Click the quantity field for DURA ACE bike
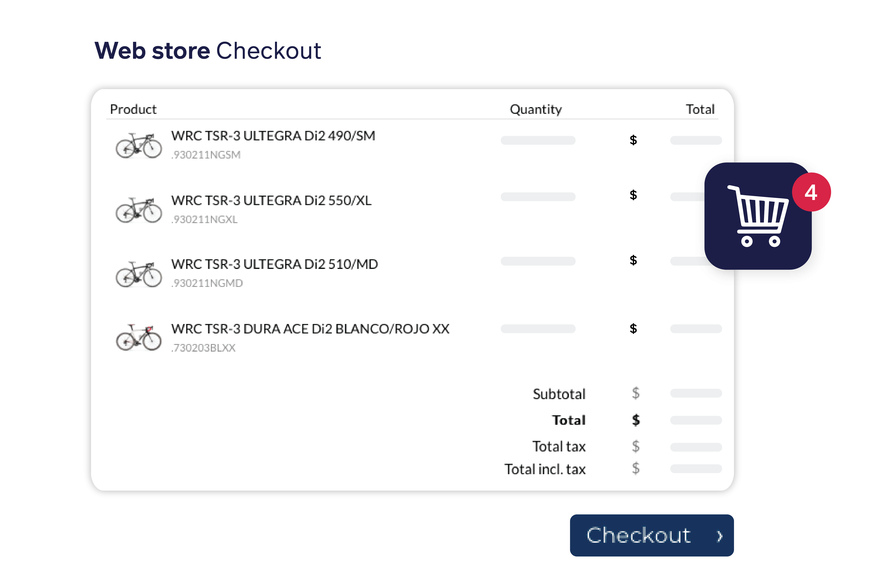885x588 pixels. tap(538, 329)
